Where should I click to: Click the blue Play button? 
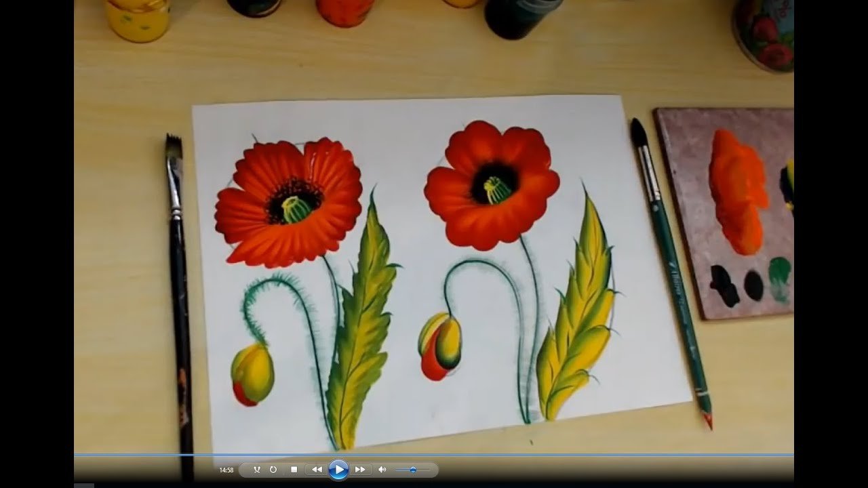coord(338,470)
